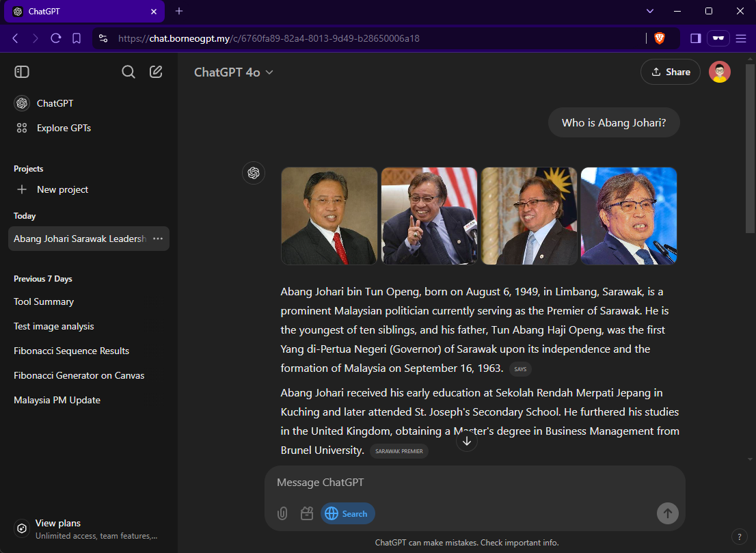Toggle the Search web mode in composer

point(347,513)
